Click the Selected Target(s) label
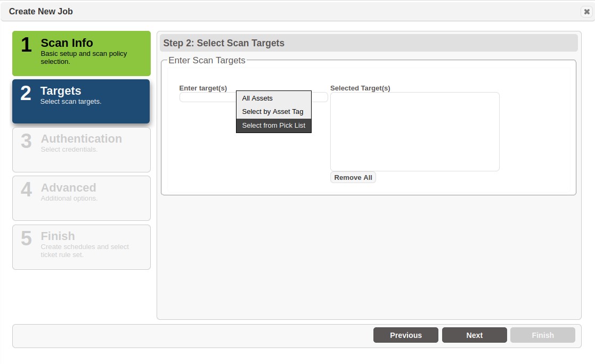 tap(360, 88)
